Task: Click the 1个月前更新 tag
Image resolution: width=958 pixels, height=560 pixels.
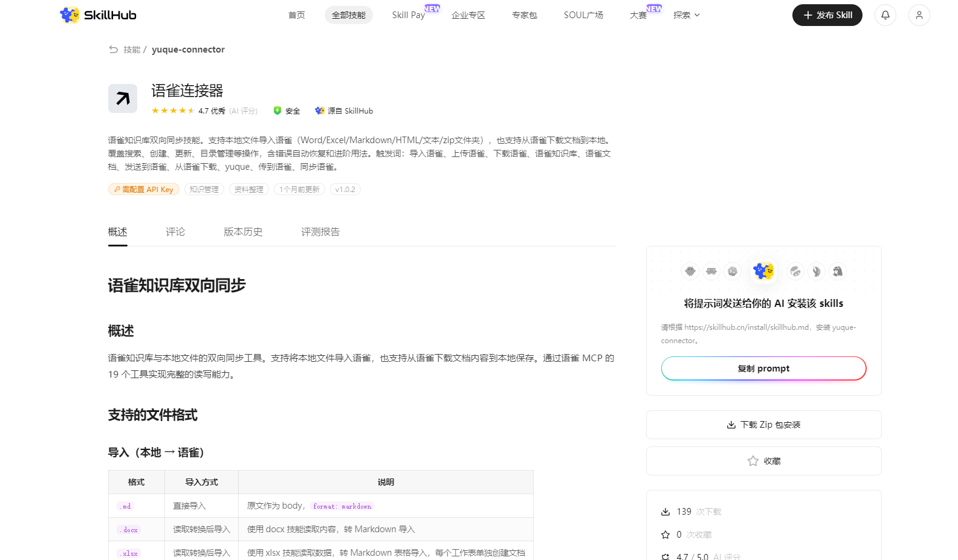Action: pyautogui.click(x=299, y=189)
